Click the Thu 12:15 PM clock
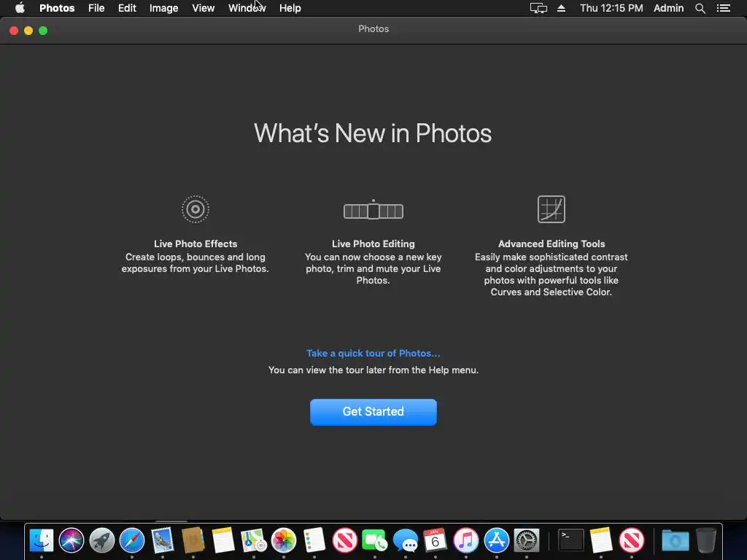747x560 pixels. (611, 8)
